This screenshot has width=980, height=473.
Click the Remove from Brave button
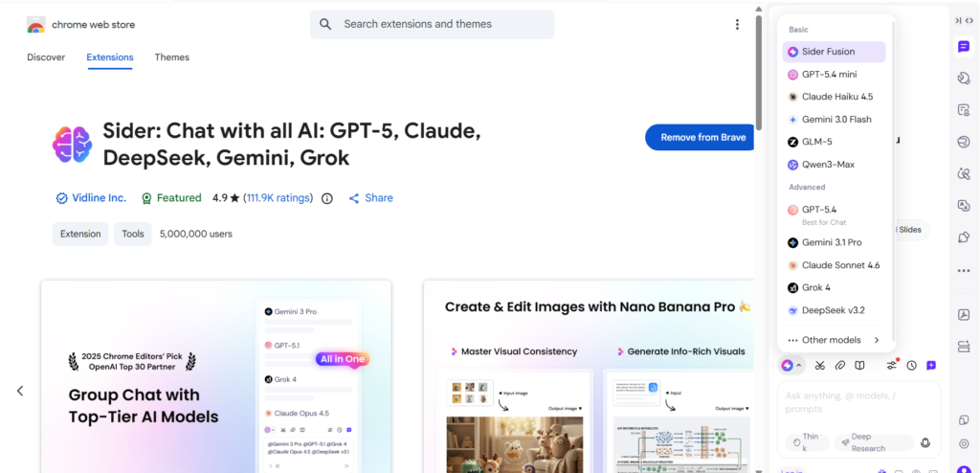click(x=702, y=137)
